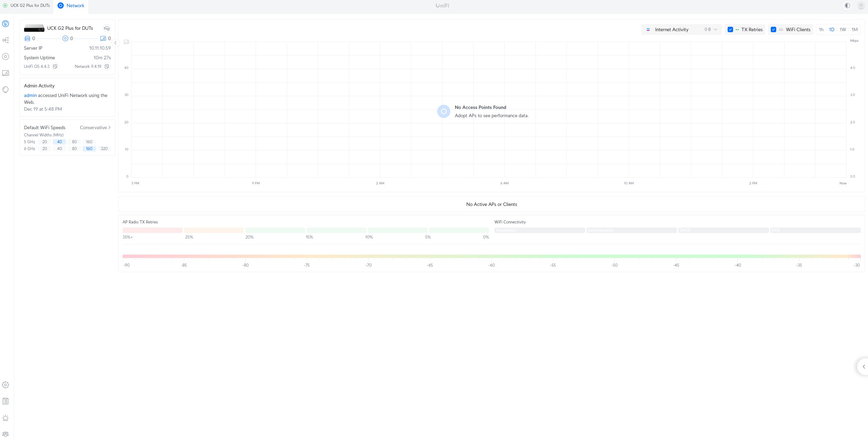The image size is (868, 441).
Task: Toggle the WiFi Clients checkbox
Action: pos(773,29)
